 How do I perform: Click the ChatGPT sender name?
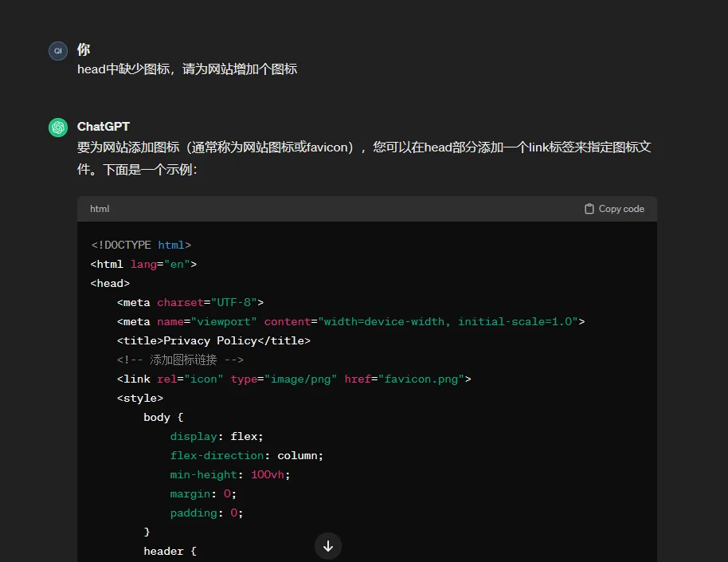click(104, 127)
